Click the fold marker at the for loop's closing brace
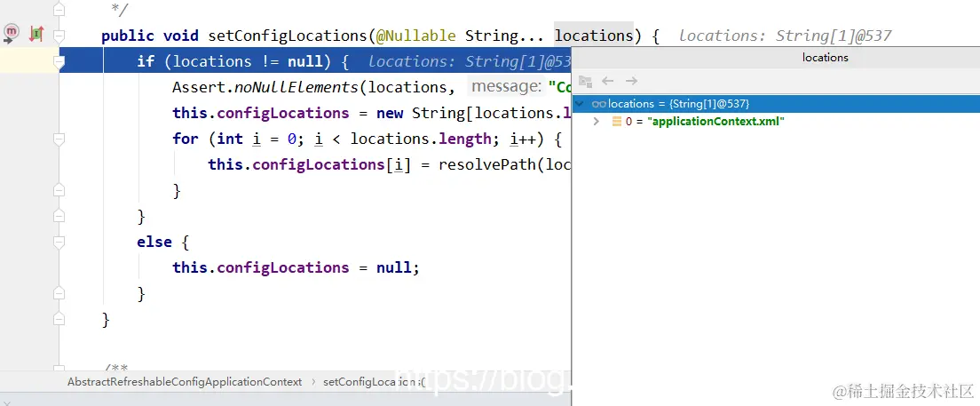The width and height of the screenshot is (980, 406). coord(59,189)
